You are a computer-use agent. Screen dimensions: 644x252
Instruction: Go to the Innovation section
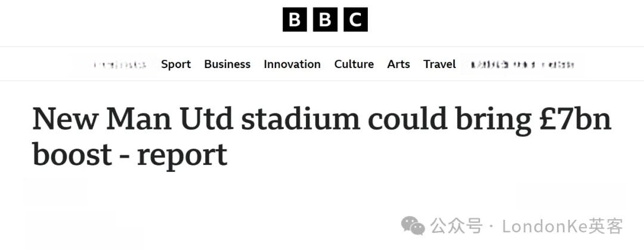pyautogui.click(x=292, y=64)
